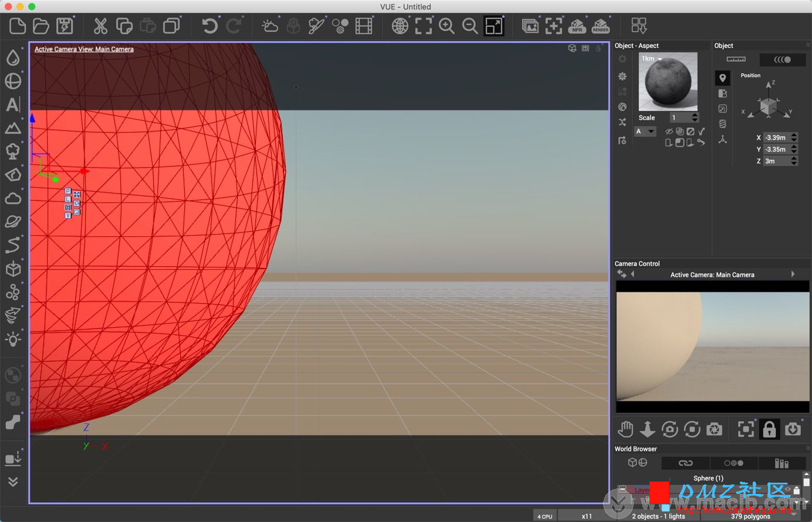Select the Position pin mode
The image size is (812, 522).
pos(723,78)
